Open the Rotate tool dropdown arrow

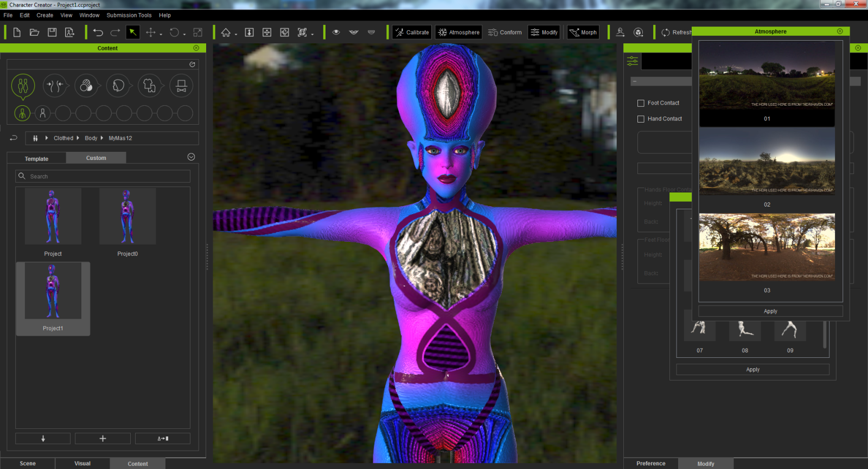184,35
